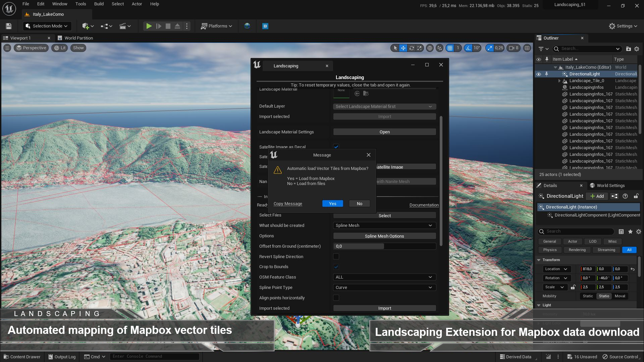Toggle visibility of DirectionalLight in Outliner
This screenshot has height=362, width=644.
[x=539, y=74]
